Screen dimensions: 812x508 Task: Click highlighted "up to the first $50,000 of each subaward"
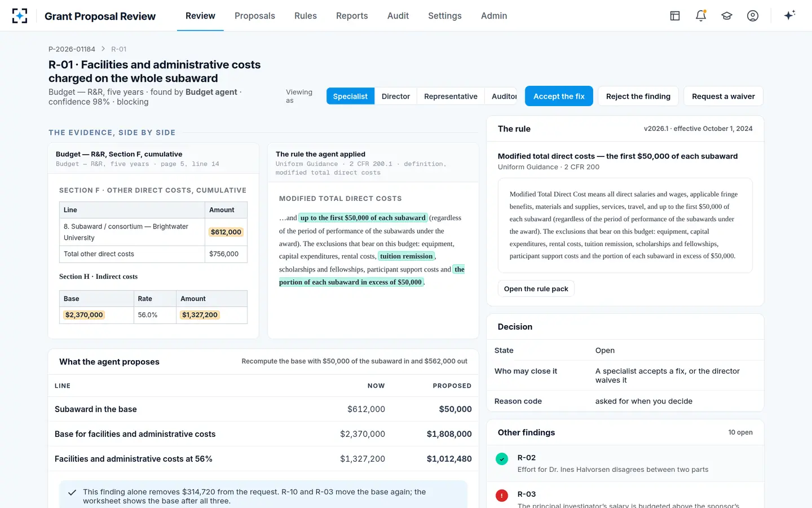pyautogui.click(x=363, y=218)
